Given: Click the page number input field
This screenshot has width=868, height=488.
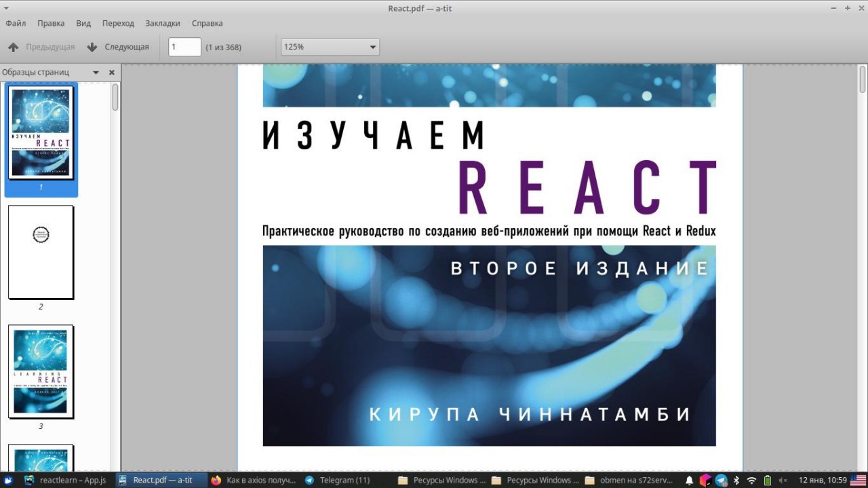Looking at the screenshot, I should [184, 47].
